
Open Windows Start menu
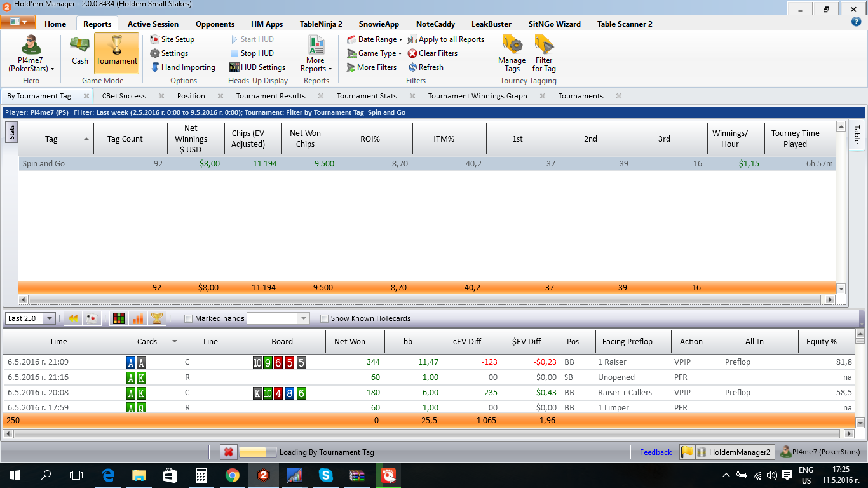(15, 475)
